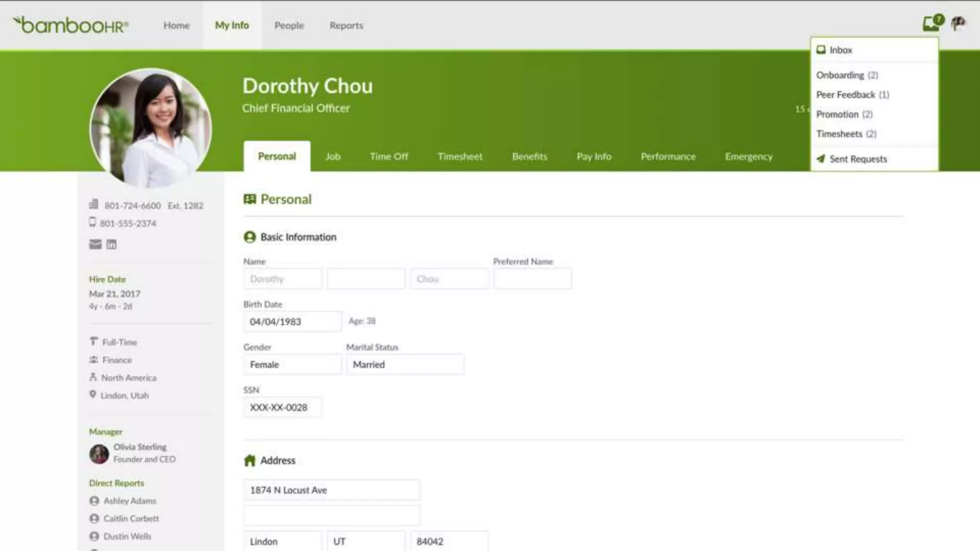Click the Inbox tray icon in dropdown
This screenshot has width=980, height=551.
click(x=821, y=50)
